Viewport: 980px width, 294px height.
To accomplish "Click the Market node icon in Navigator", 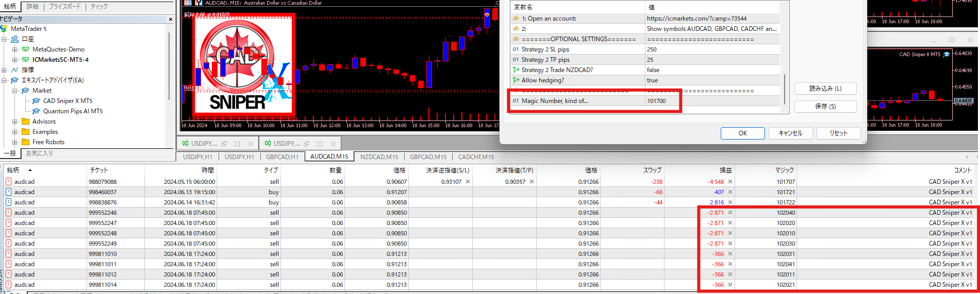I will coord(25,91).
